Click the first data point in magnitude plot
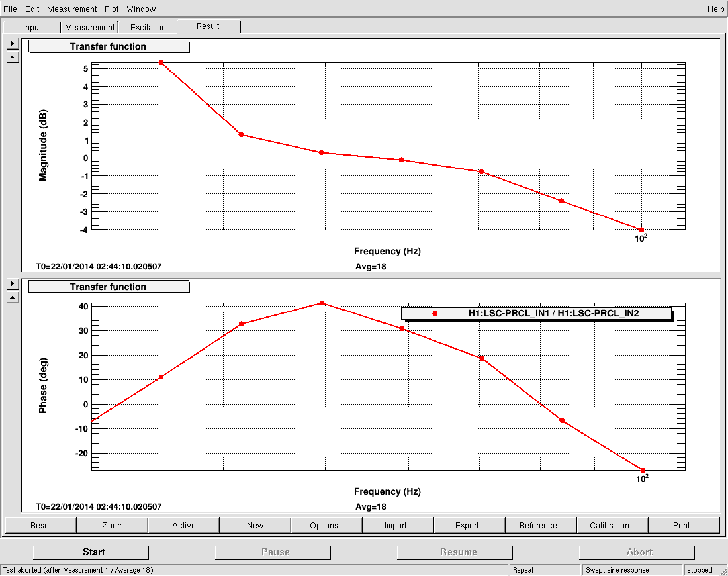 [x=161, y=62]
